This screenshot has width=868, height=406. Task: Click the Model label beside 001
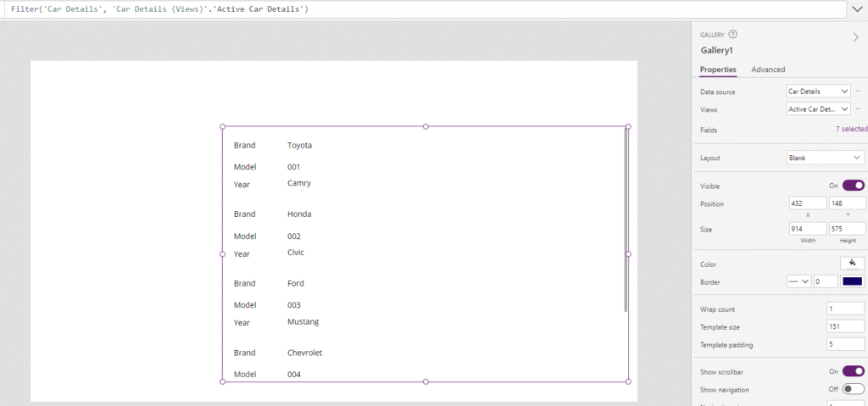(x=245, y=167)
